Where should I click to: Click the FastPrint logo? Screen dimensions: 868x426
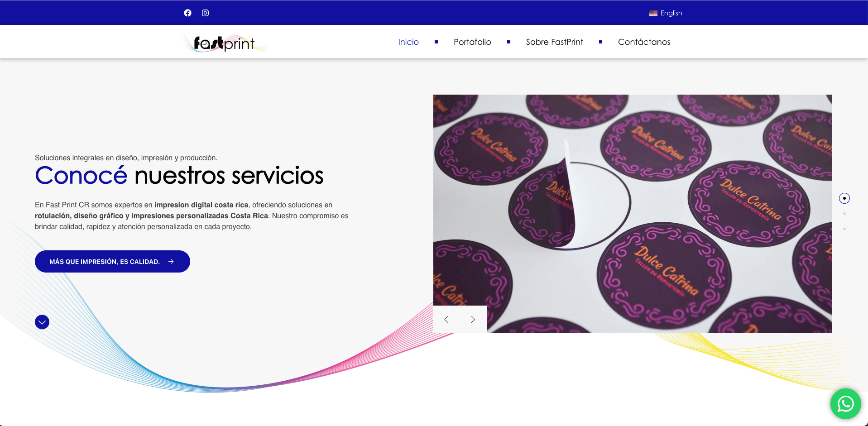pyautogui.click(x=224, y=43)
